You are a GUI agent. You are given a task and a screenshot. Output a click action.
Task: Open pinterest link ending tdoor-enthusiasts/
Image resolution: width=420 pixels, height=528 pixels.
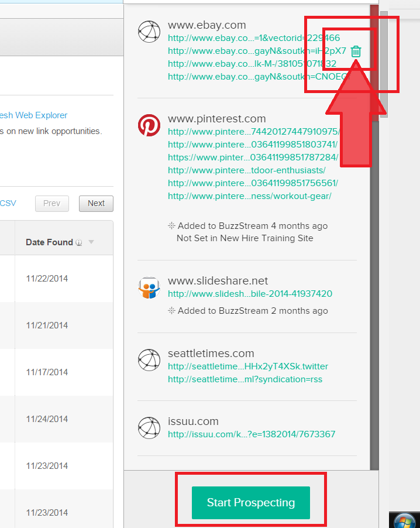coord(247,170)
